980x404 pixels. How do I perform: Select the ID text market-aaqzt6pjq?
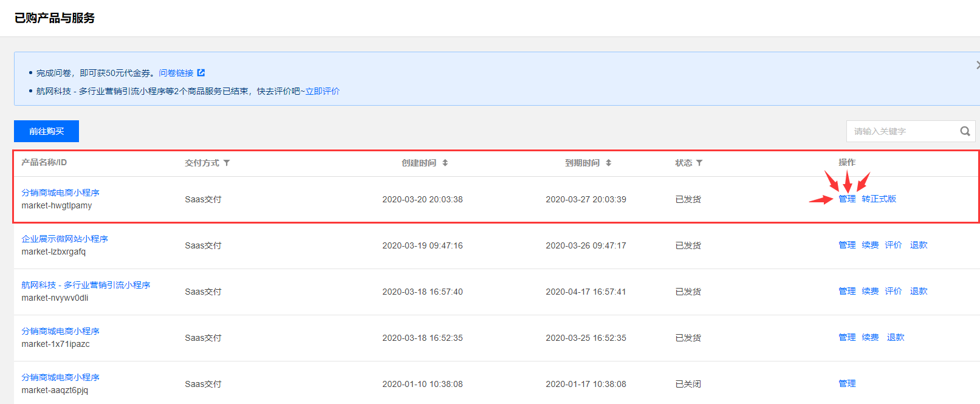(55, 390)
